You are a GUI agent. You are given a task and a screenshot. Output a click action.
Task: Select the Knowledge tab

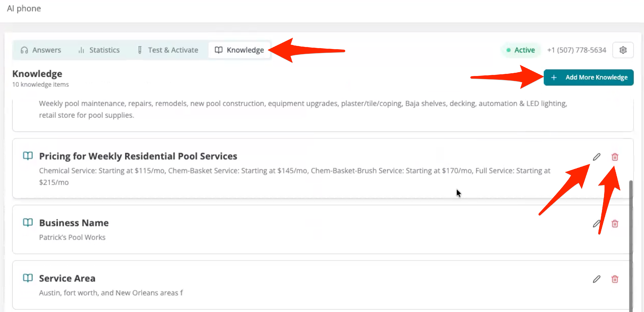(239, 50)
